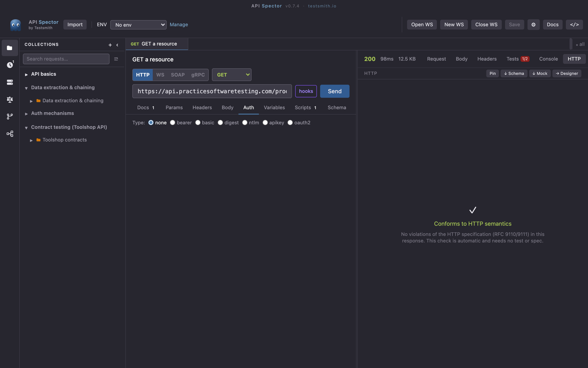Viewport: 588px width, 368px height.
Task: Switch to the Scripts tab
Action: pyautogui.click(x=305, y=107)
